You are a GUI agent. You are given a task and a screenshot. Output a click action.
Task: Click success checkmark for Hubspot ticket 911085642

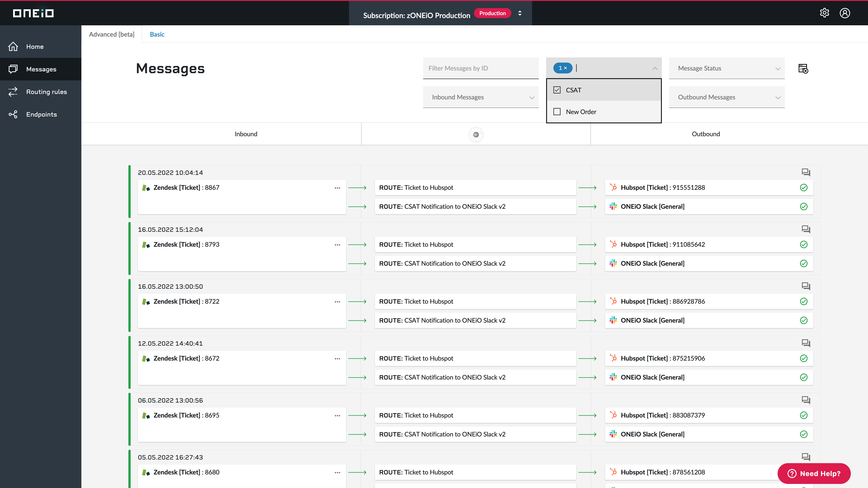coord(804,244)
